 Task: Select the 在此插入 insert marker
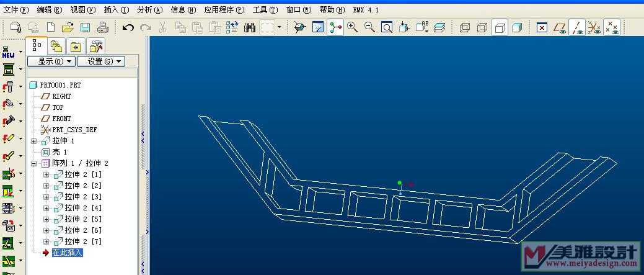click(x=68, y=253)
